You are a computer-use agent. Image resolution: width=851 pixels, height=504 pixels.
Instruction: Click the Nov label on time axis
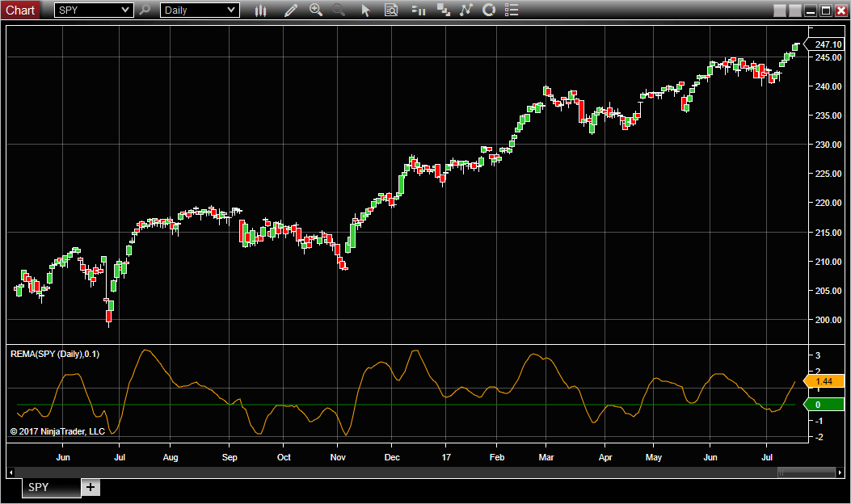coord(338,457)
